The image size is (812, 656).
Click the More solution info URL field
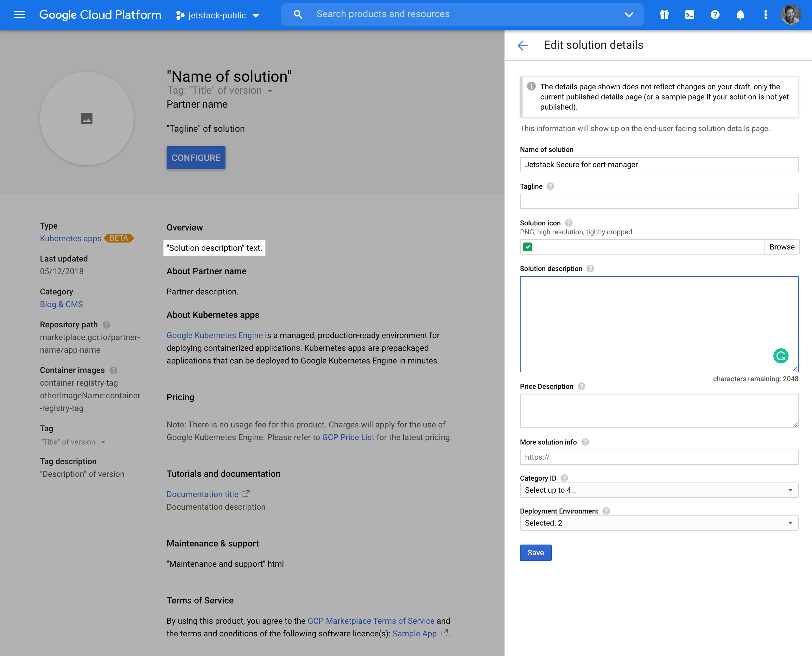tap(658, 457)
